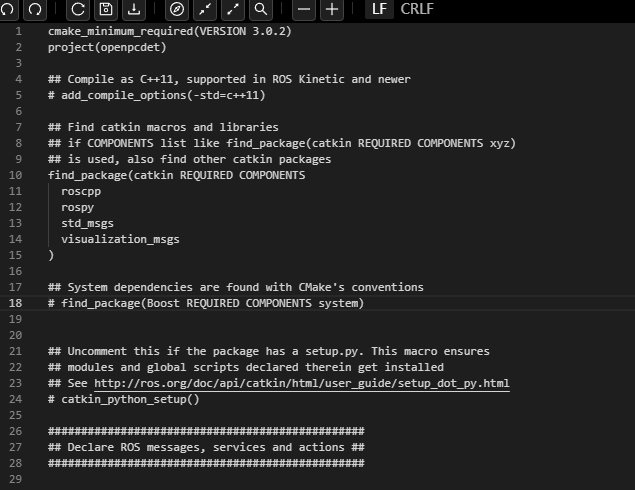635x490 pixels.
Task: Click the closing parenthesis on line 15
Action: coord(51,255)
